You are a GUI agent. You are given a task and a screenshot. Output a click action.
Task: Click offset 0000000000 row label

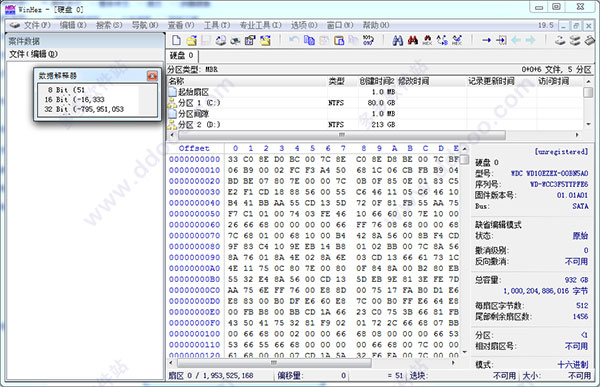tap(194, 159)
